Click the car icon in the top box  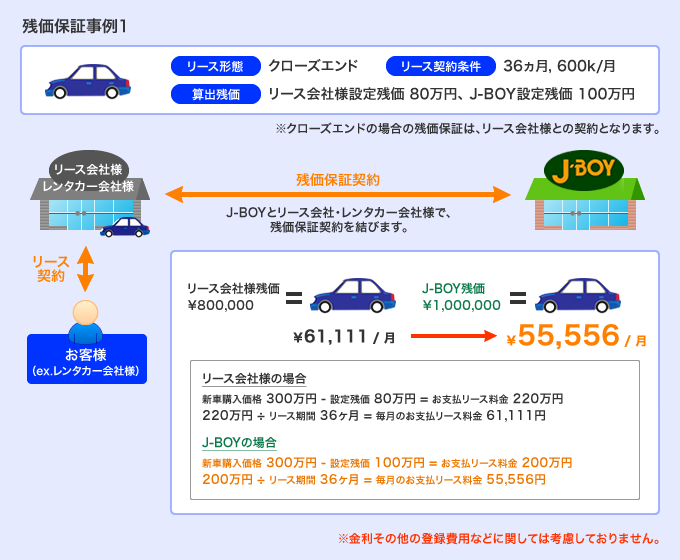pos(88,81)
